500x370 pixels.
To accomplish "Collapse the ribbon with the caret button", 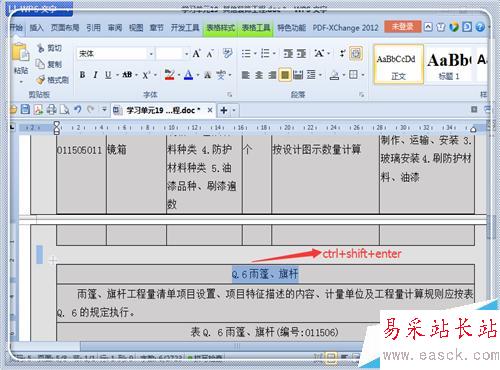I will [x=428, y=27].
